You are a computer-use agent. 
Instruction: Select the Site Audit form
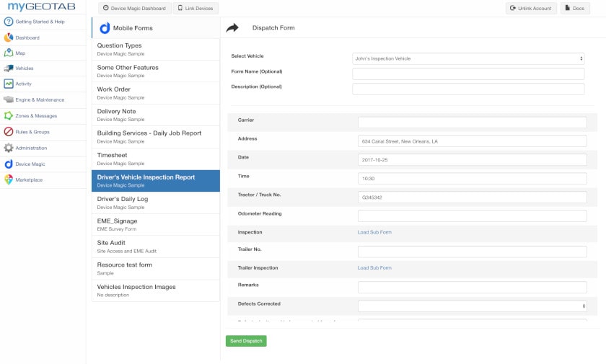tap(156, 247)
